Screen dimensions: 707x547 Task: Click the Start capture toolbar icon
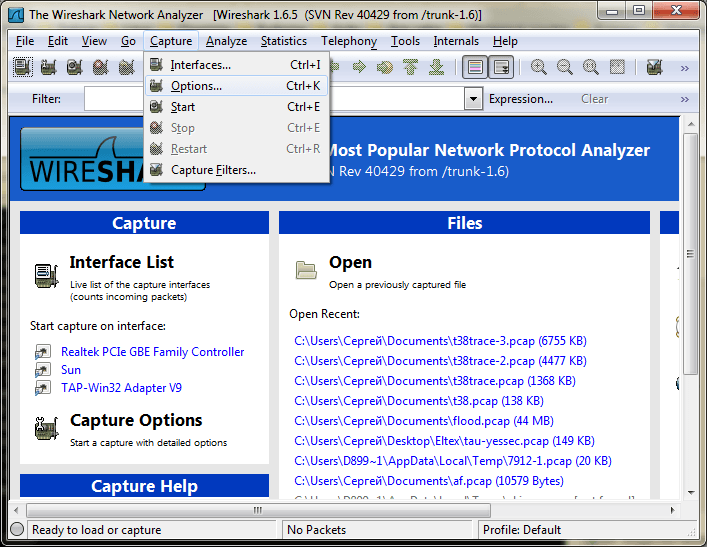[x=74, y=68]
